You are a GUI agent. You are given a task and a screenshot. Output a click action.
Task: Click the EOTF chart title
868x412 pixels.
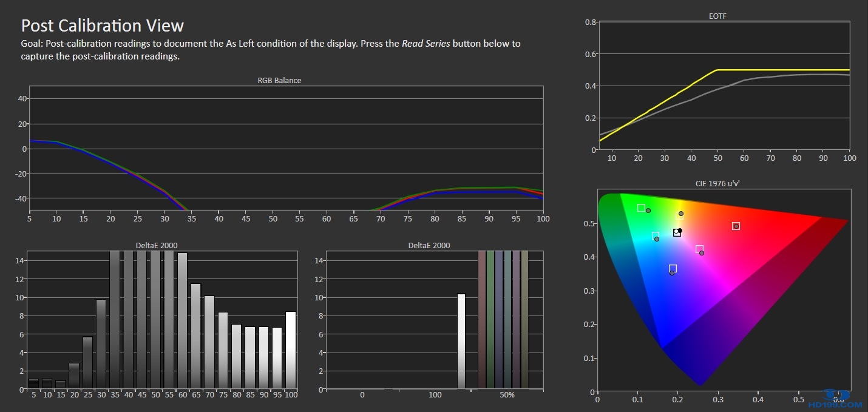(x=717, y=16)
